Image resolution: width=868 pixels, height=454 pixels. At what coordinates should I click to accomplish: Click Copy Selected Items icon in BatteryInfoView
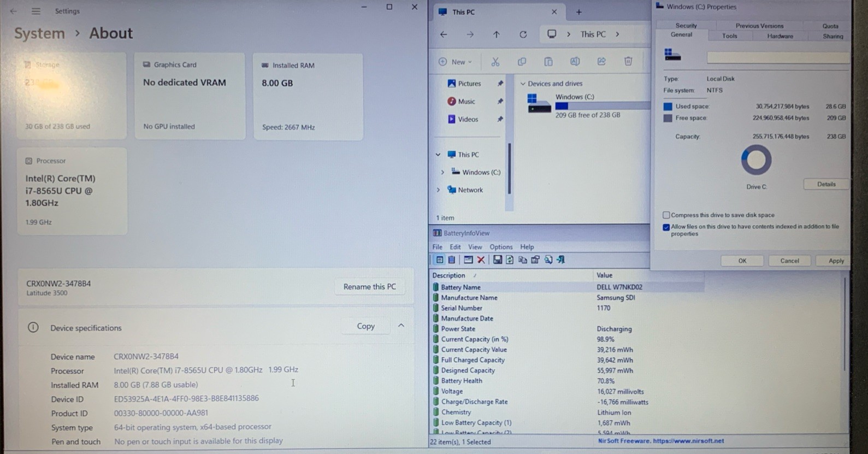click(x=523, y=260)
